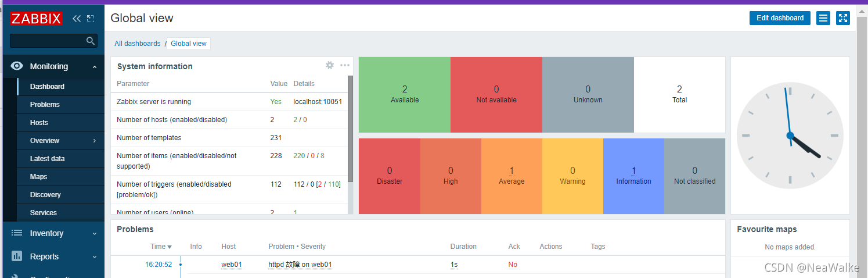Open the Average severity count 1
The image size is (868, 278).
pyautogui.click(x=512, y=171)
